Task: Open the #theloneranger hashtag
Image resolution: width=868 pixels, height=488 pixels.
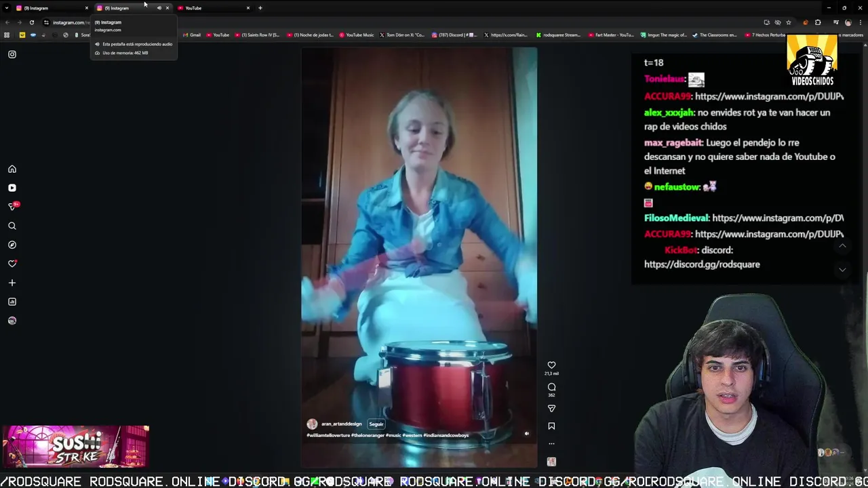Action: (x=368, y=435)
